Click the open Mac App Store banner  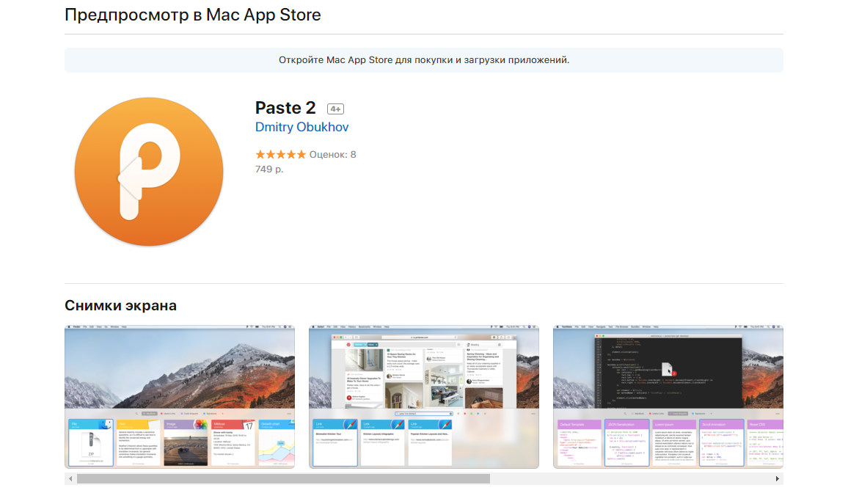click(424, 60)
